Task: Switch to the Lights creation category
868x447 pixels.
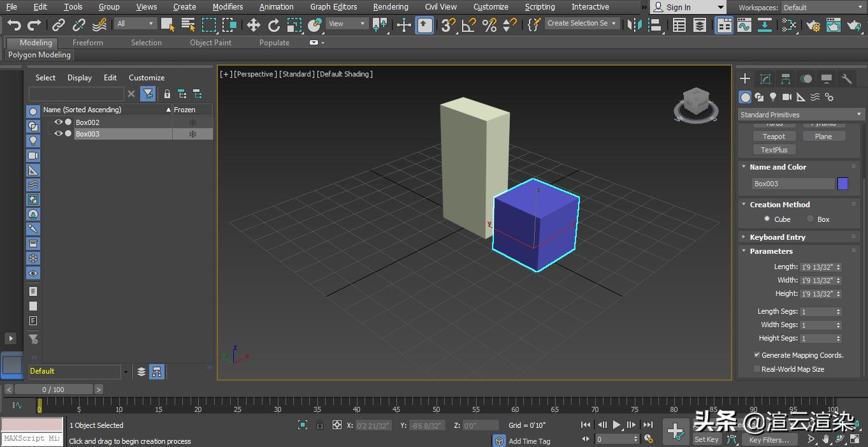Action: tap(773, 96)
